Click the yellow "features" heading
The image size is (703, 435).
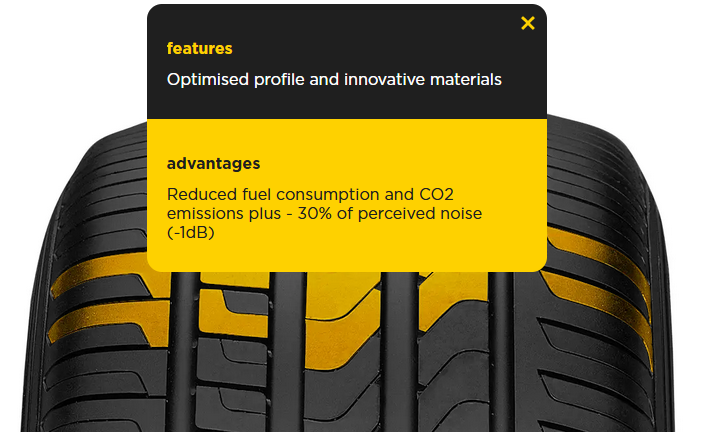(199, 48)
